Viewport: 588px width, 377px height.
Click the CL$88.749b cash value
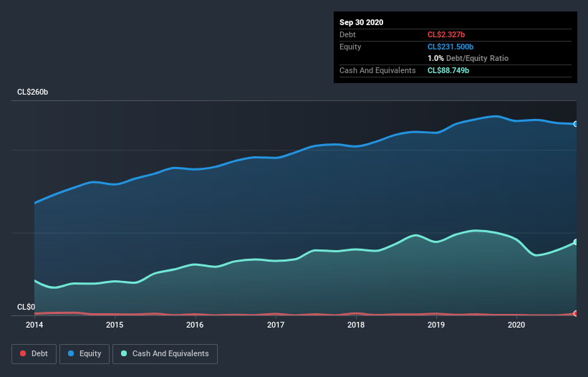448,70
